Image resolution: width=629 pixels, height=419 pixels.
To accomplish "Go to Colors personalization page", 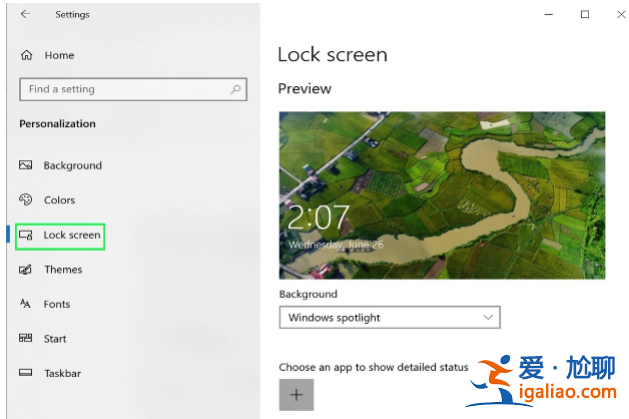I will pos(59,200).
